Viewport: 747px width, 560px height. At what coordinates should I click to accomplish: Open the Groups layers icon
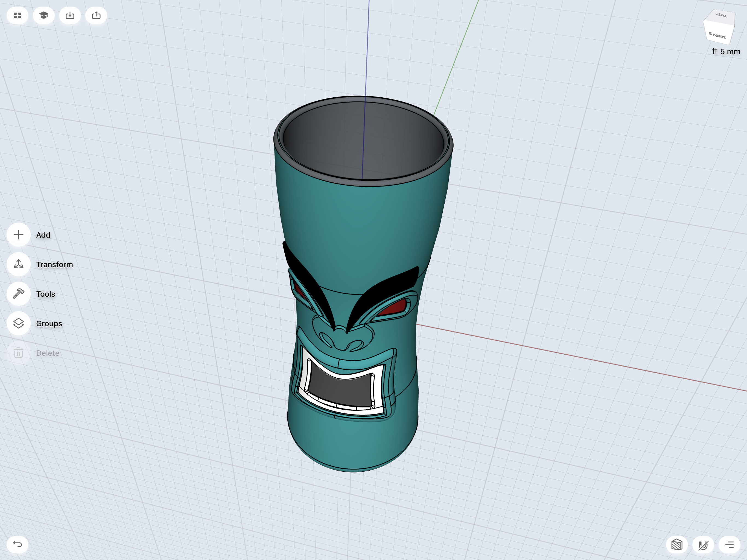(x=19, y=323)
